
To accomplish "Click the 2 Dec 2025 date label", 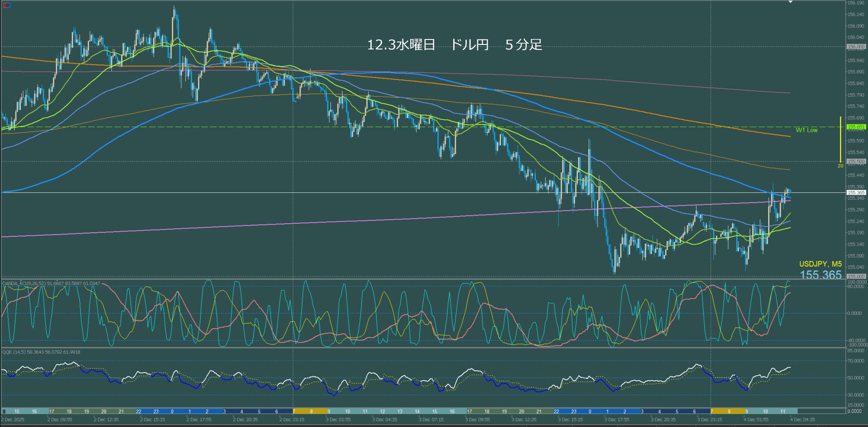I will click(13, 420).
